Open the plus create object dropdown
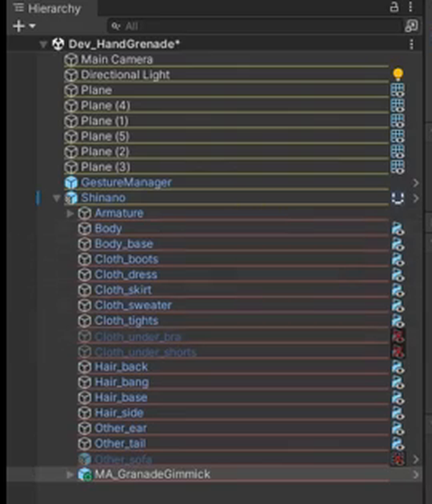432x504 pixels. pyautogui.click(x=25, y=26)
